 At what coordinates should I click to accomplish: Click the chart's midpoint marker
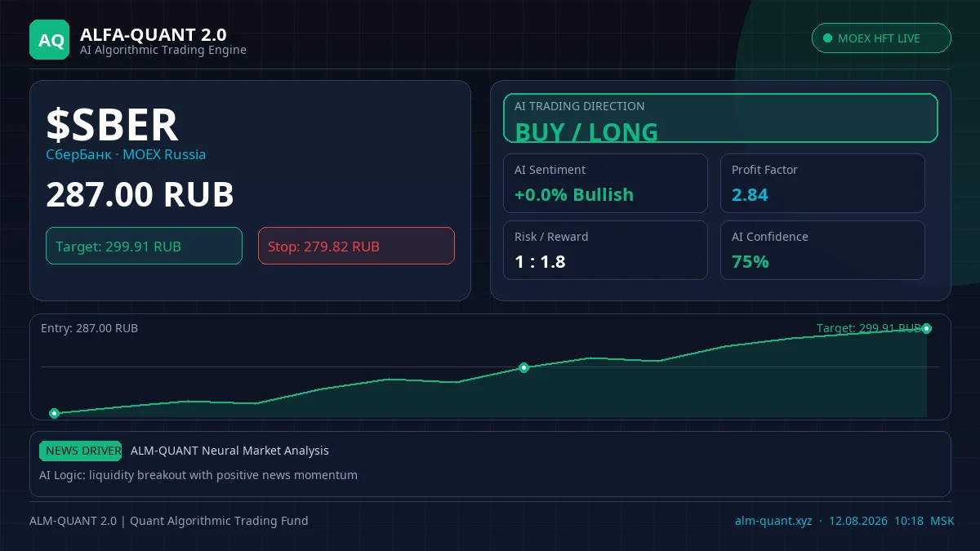click(524, 367)
